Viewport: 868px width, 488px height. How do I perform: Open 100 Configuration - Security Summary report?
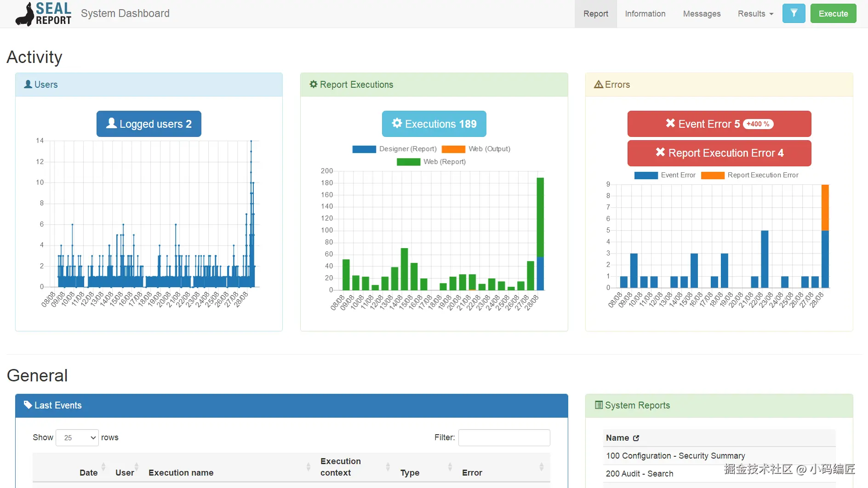[x=675, y=455]
